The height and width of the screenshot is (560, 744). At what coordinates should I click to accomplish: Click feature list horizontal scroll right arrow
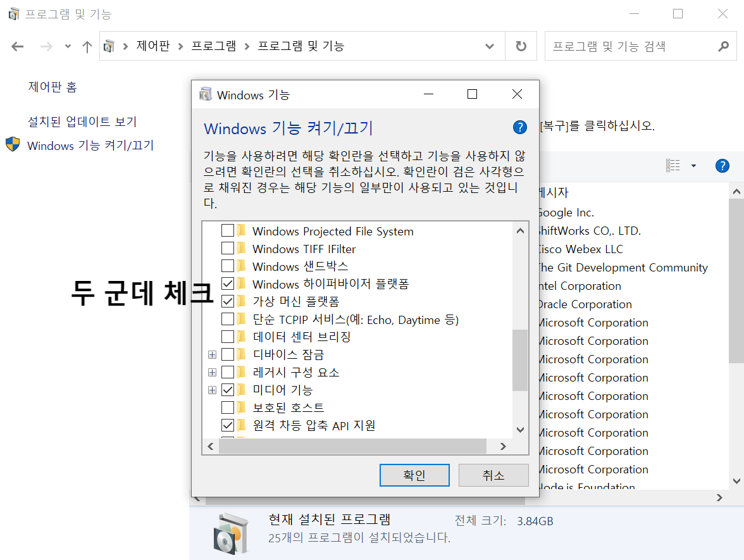[x=503, y=447]
